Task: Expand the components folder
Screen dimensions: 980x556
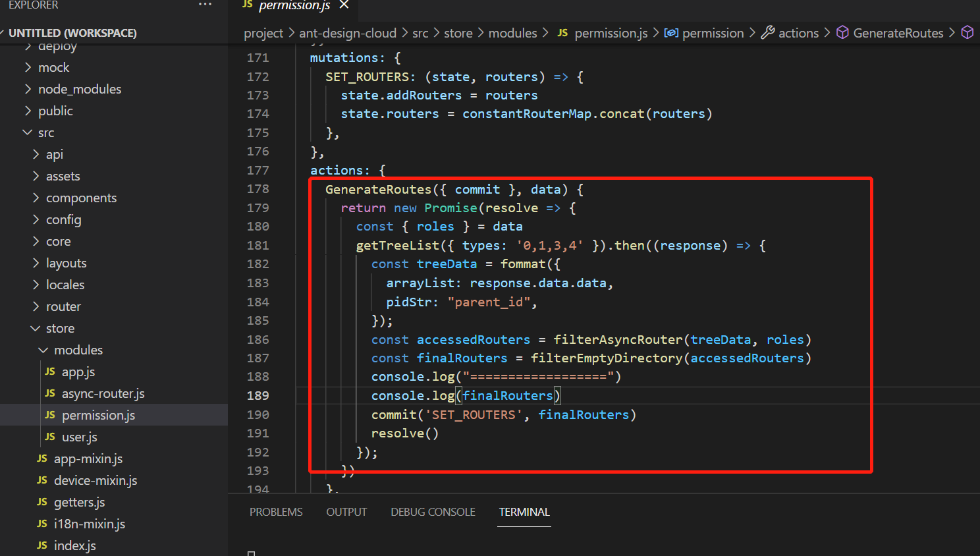Action: coord(81,198)
